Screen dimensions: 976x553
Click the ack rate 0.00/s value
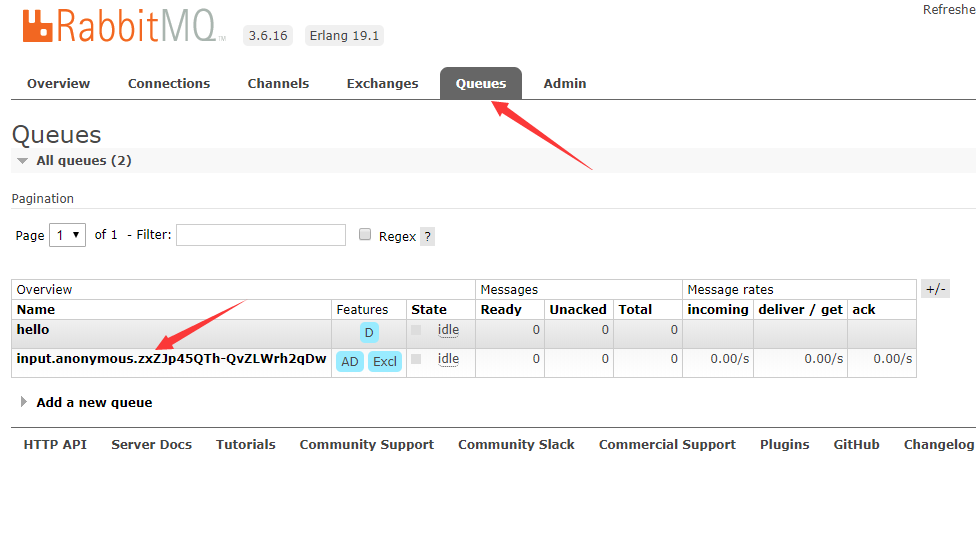893,359
